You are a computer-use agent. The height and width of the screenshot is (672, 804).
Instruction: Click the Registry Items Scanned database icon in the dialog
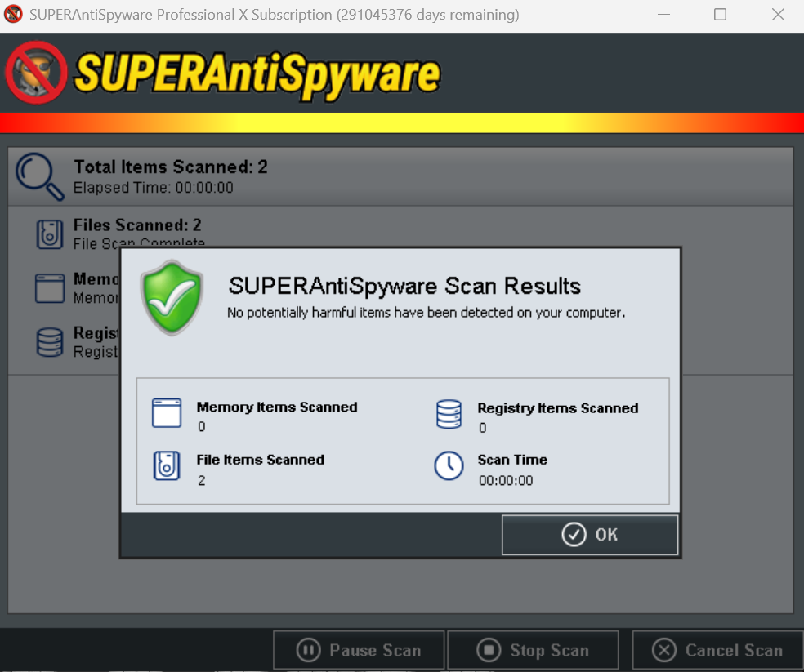point(449,414)
